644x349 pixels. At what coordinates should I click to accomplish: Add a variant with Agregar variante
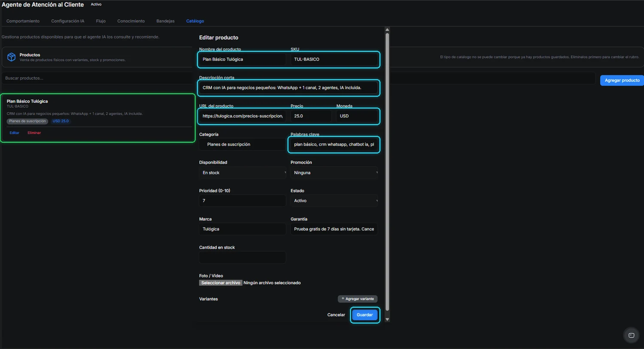click(x=358, y=299)
